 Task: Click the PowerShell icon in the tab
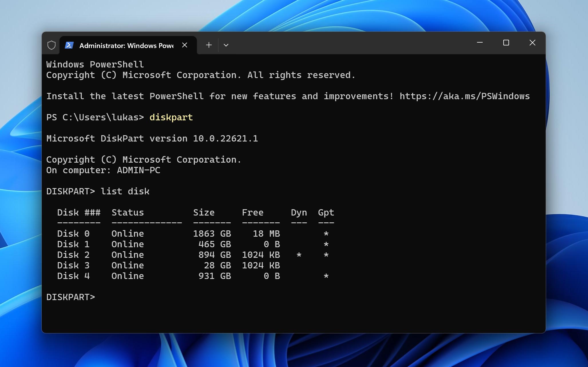[69, 45]
